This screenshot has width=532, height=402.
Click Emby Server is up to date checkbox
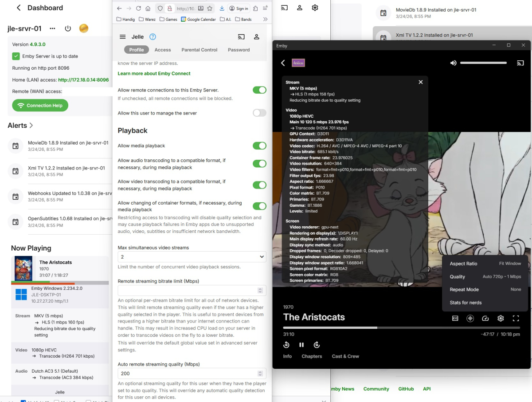coord(16,56)
